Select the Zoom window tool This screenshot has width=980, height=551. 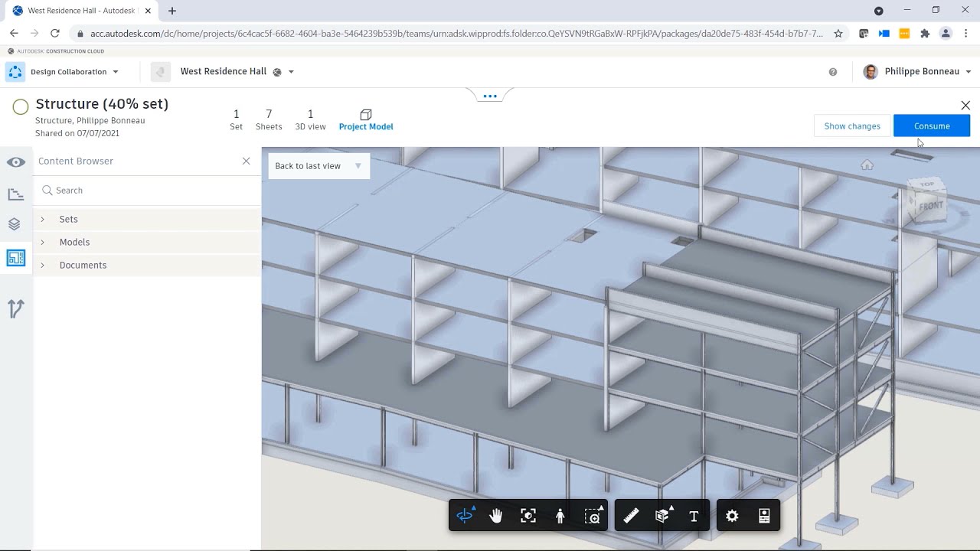pyautogui.click(x=593, y=516)
